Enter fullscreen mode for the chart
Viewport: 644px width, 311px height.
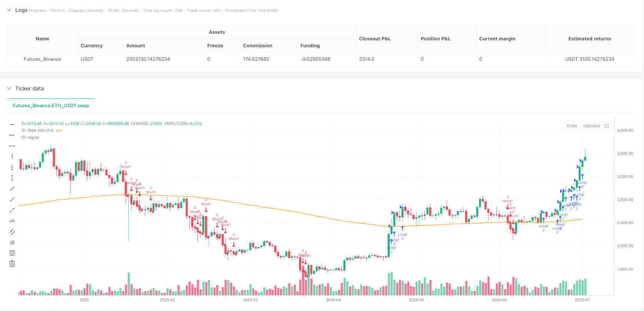(x=607, y=126)
